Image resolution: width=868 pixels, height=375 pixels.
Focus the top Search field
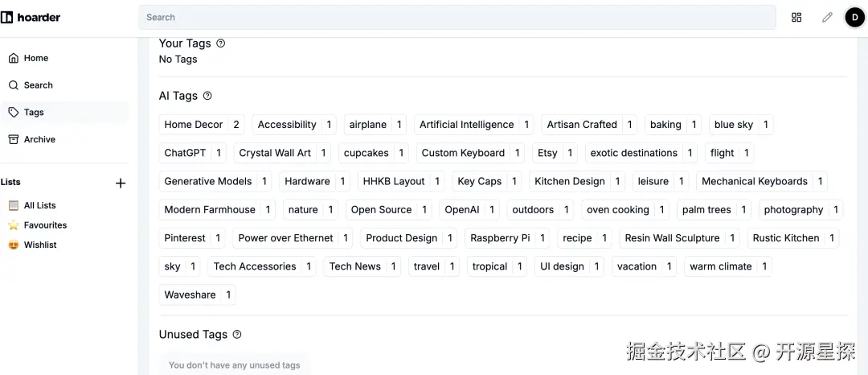pyautogui.click(x=457, y=17)
